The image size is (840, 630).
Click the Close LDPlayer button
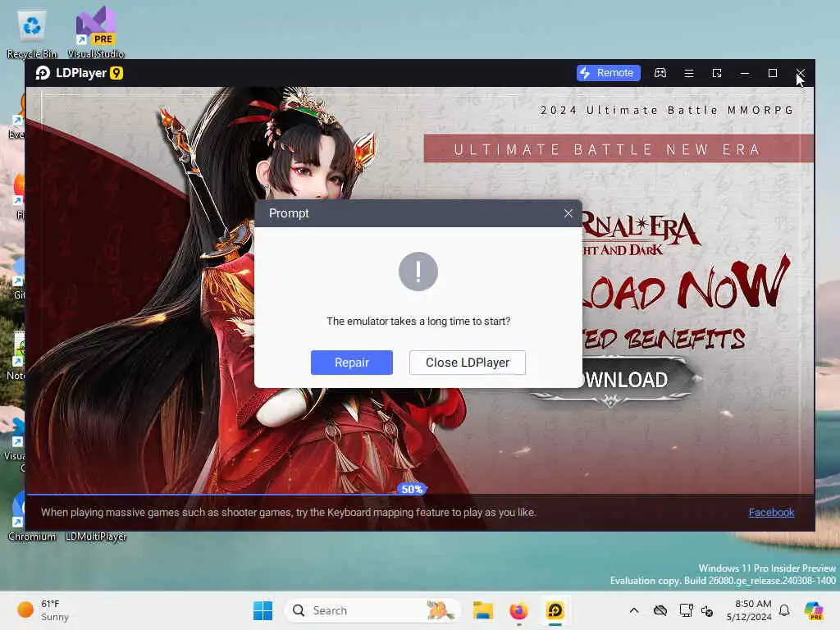pos(467,363)
